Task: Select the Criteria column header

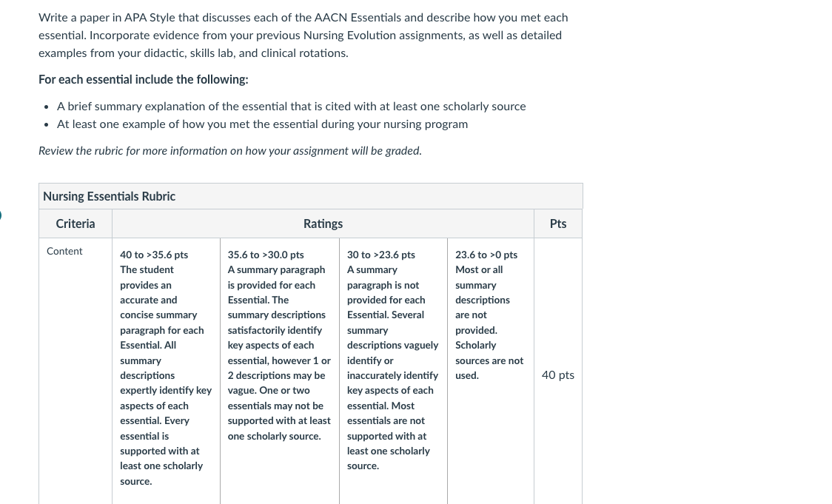Action: coord(76,224)
